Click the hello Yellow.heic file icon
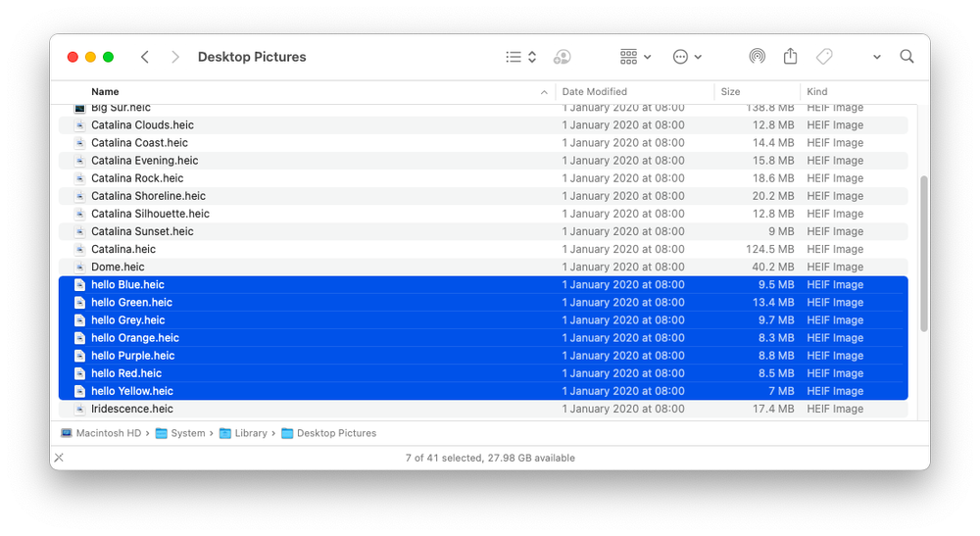This screenshot has height=536, width=980. coord(79,391)
